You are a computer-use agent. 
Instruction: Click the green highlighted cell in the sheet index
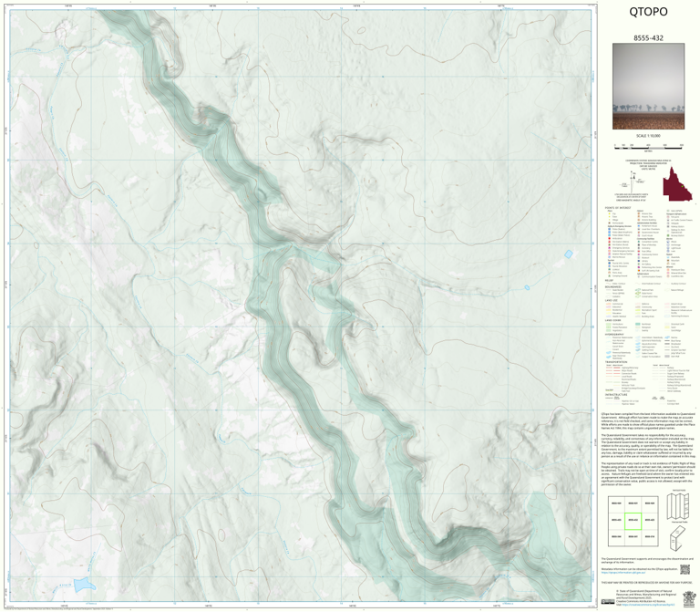633,521
